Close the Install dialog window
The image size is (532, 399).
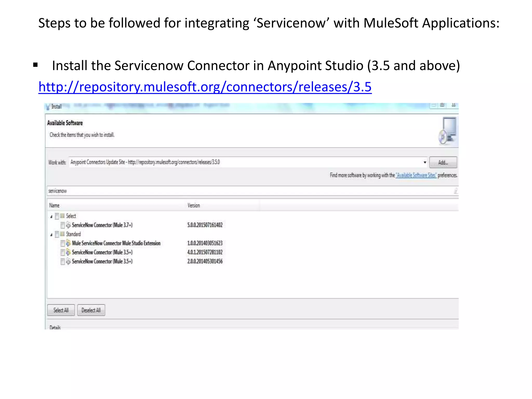pyautogui.click(x=454, y=105)
